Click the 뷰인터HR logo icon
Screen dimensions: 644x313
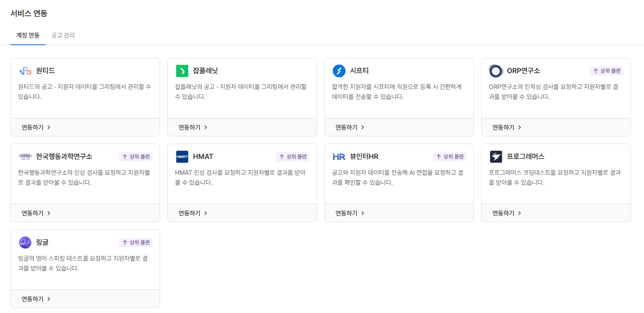tap(339, 157)
